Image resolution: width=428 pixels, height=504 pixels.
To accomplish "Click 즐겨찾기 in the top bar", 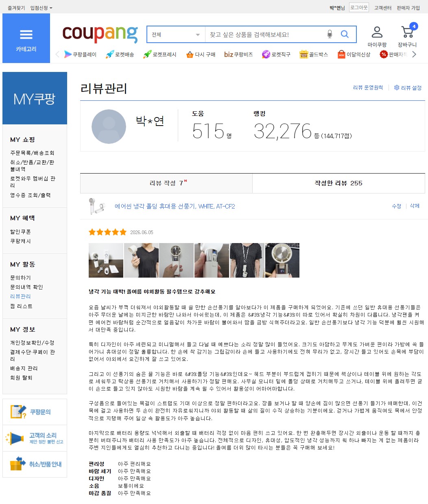I will (16, 8).
